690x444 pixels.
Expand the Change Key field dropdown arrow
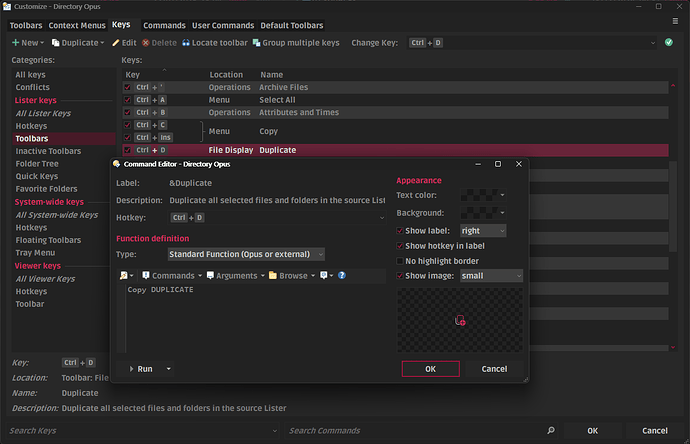click(x=653, y=43)
